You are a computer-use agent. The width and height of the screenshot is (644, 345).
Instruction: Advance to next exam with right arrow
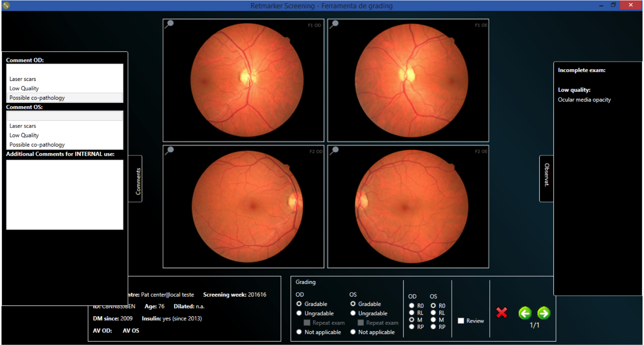544,313
